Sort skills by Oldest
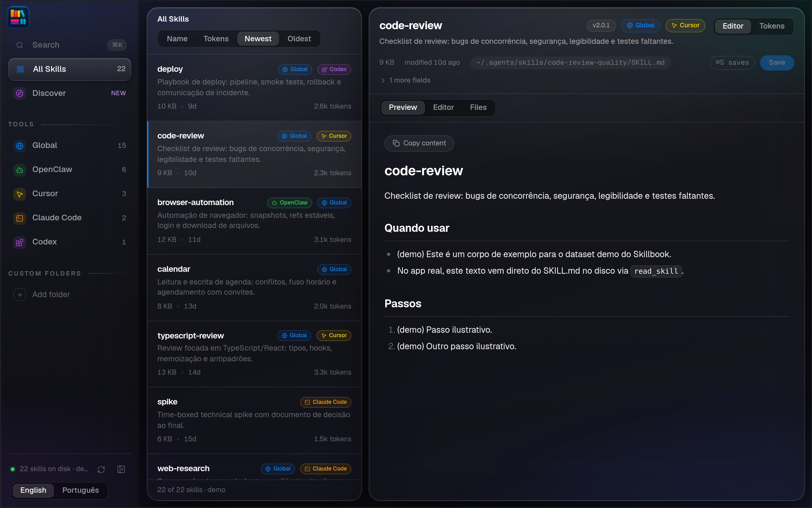 299,39
